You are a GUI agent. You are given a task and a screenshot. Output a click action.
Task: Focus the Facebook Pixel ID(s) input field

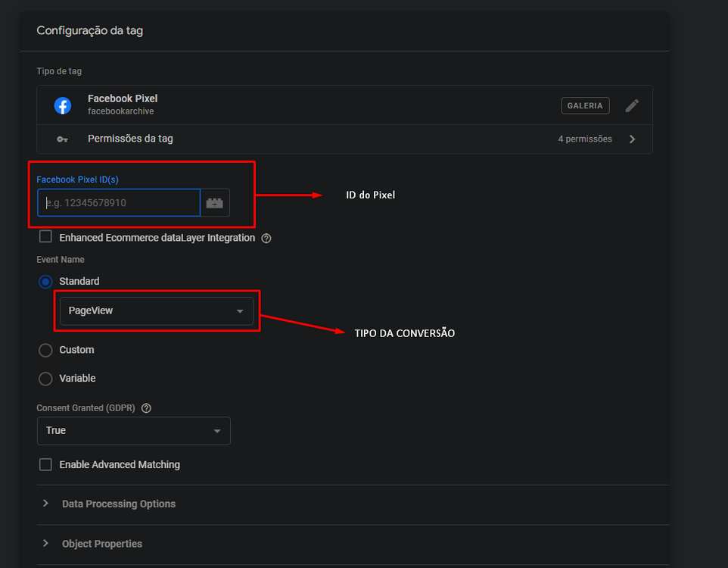[119, 203]
